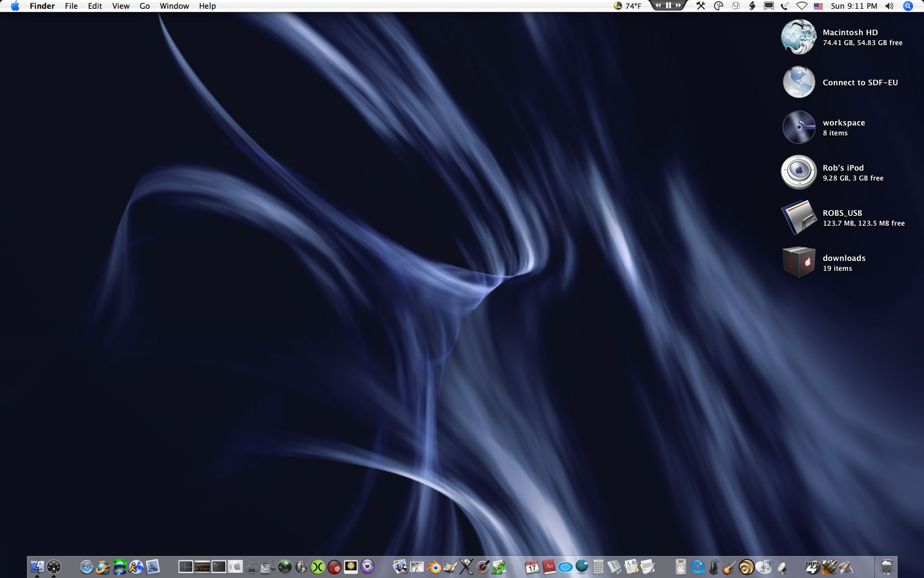Open Calculator icon in Dock

[x=598, y=566]
